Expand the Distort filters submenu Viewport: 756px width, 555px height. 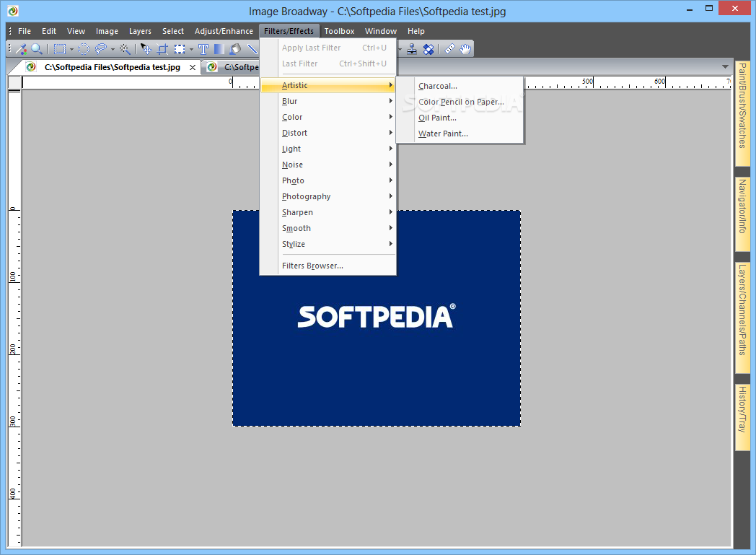[328, 133]
